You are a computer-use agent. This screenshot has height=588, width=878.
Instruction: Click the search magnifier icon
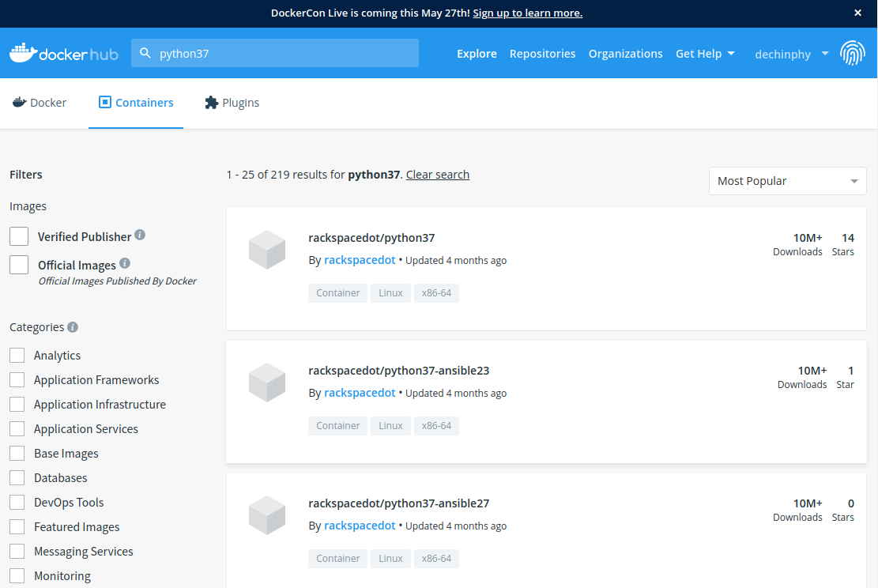pos(145,53)
